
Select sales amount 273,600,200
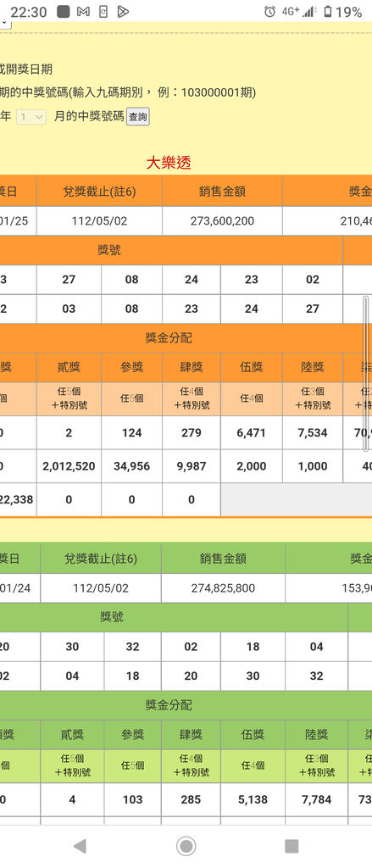coord(223,221)
